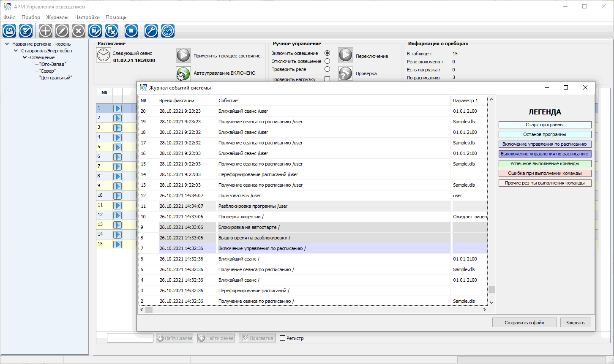Click the log's horizontal scrollbar right arrow

[x=485, y=310]
